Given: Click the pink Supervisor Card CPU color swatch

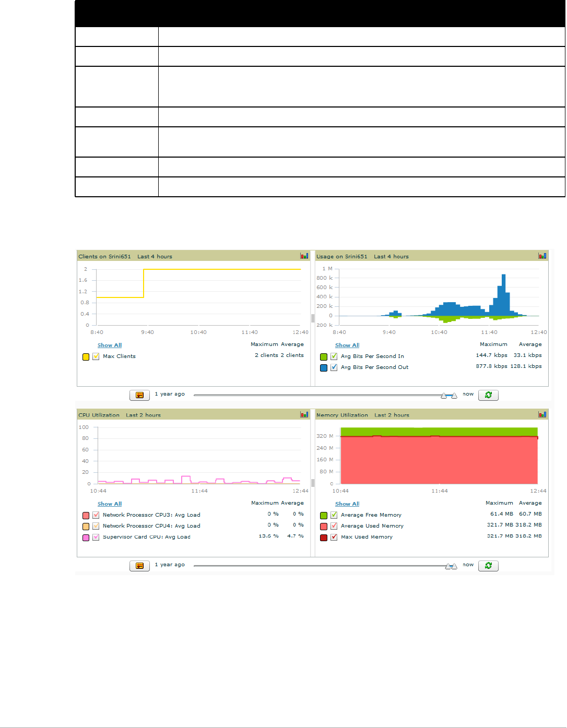Looking at the screenshot, I should pyautogui.click(x=86, y=538).
